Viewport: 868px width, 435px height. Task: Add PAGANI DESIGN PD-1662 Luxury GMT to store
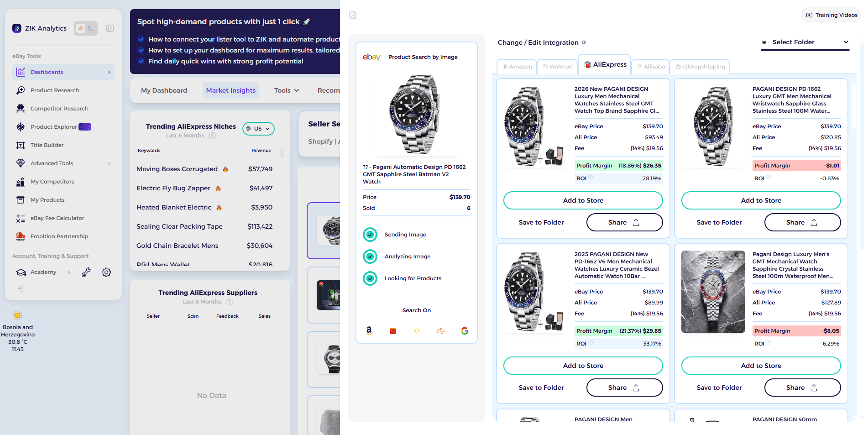pos(761,200)
